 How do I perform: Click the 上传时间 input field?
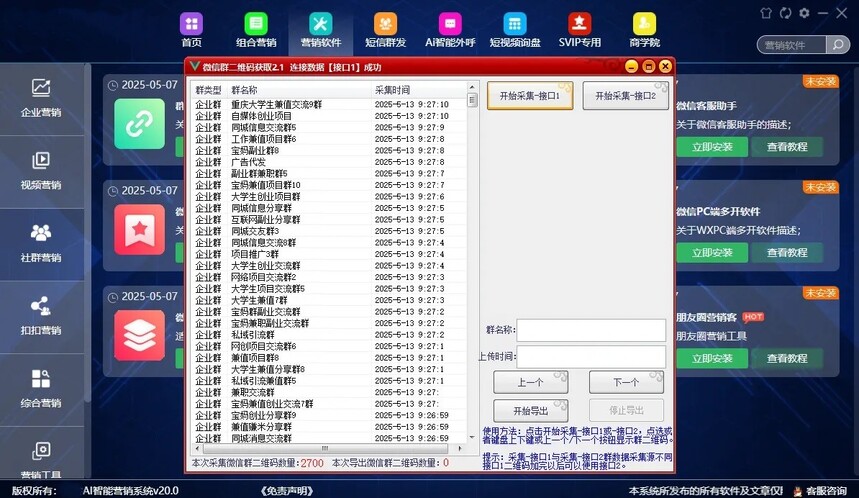591,357
